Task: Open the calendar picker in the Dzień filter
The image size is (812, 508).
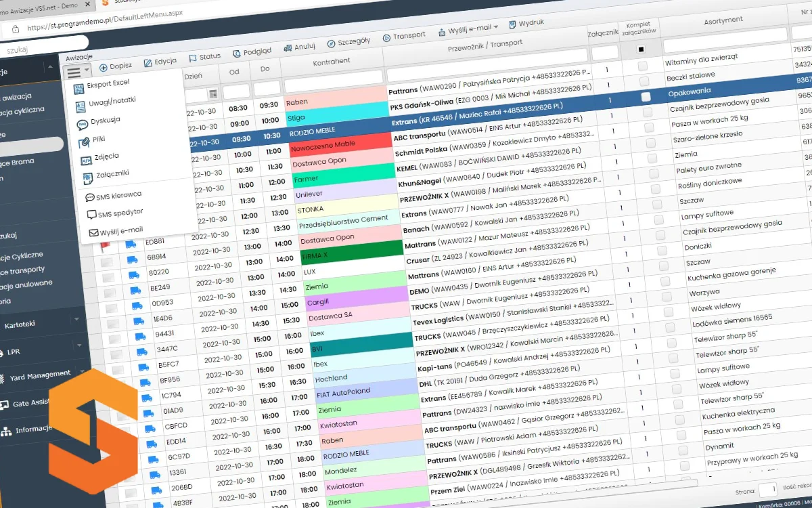Action: click(x=213, y=93)
